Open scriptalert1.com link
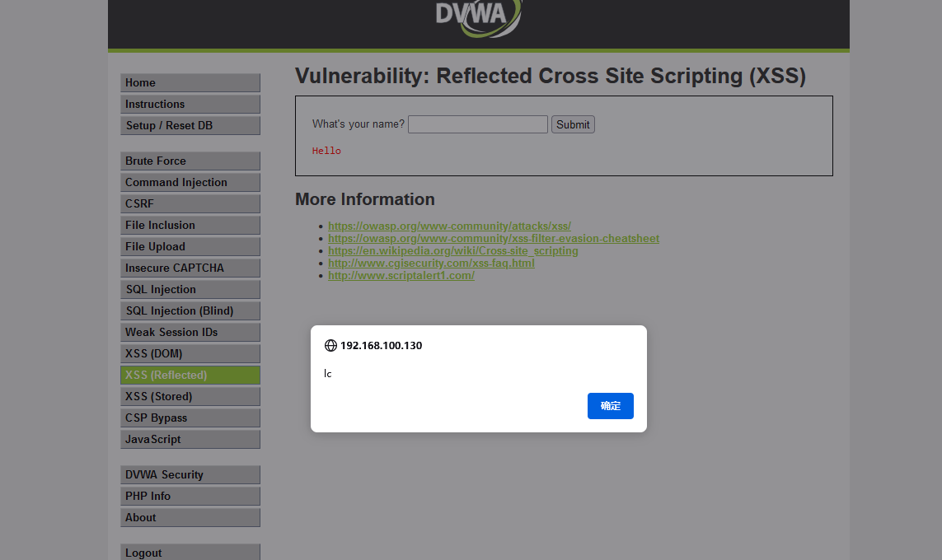Image resolution: width=942 pixels, height=560 pixels. [x=401, y=276]
